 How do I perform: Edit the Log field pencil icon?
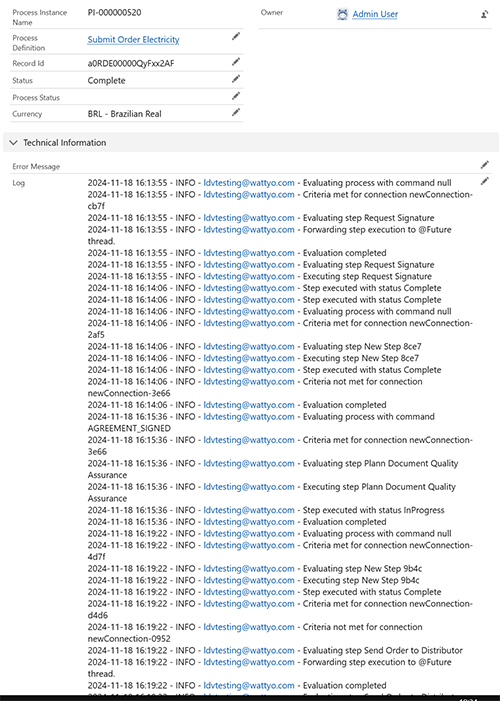pyautogui.click(x=485, y=181)
